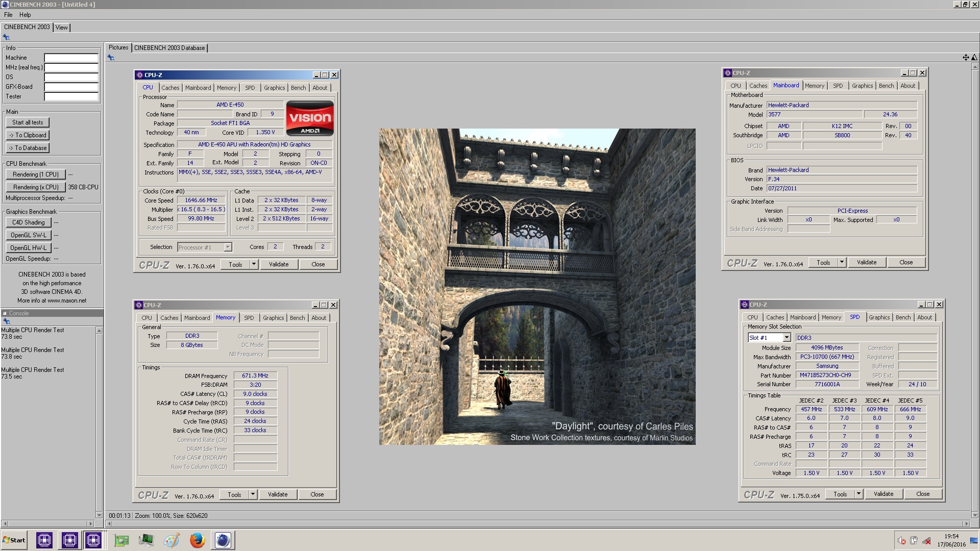Click the network signal tray icon
Viewport: 980px width, 551px height.
926,541
